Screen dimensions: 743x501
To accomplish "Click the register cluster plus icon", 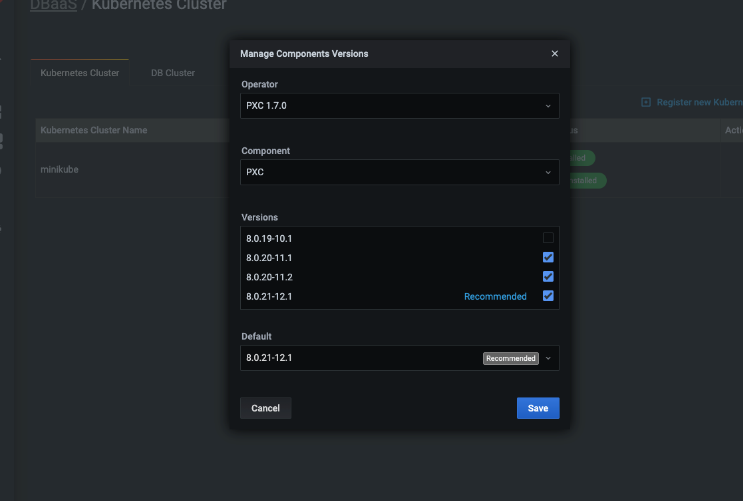I will pyautogui.click(x=645, y=102).
